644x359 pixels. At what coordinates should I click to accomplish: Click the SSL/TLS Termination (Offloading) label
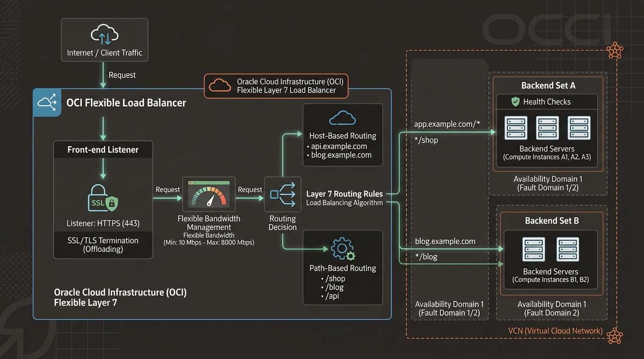coord(103,245)
